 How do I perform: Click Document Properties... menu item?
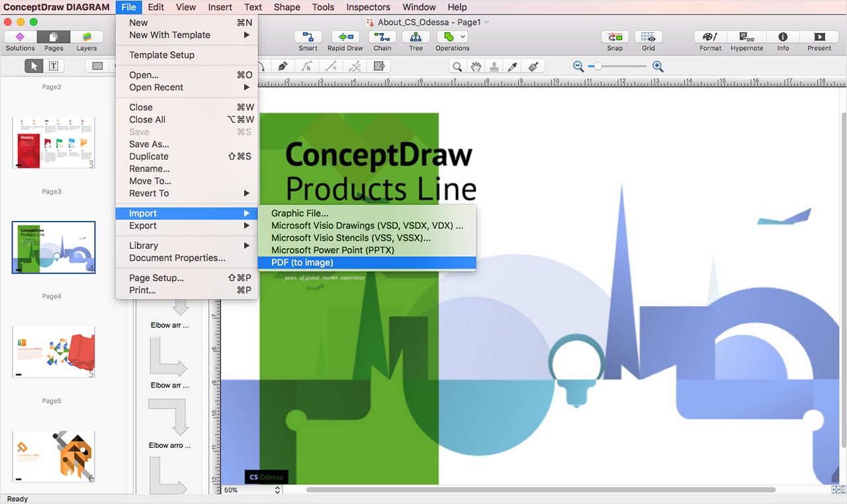(187, 258)
